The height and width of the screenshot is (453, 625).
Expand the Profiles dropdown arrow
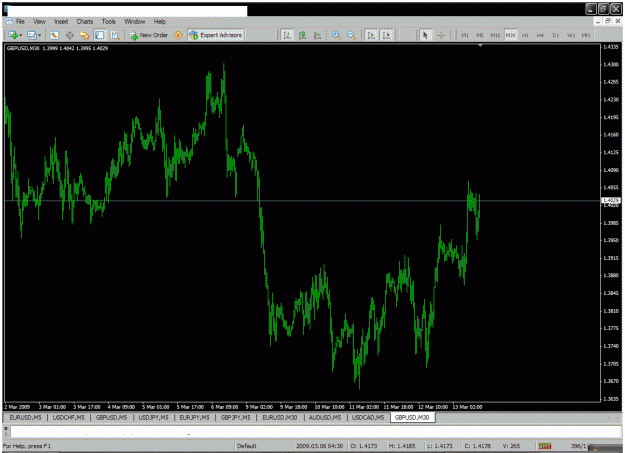point(39,35)
